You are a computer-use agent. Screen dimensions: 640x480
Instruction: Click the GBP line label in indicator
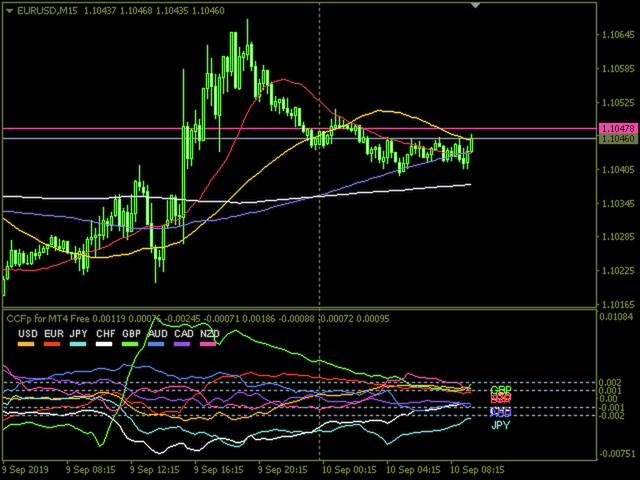501,388
